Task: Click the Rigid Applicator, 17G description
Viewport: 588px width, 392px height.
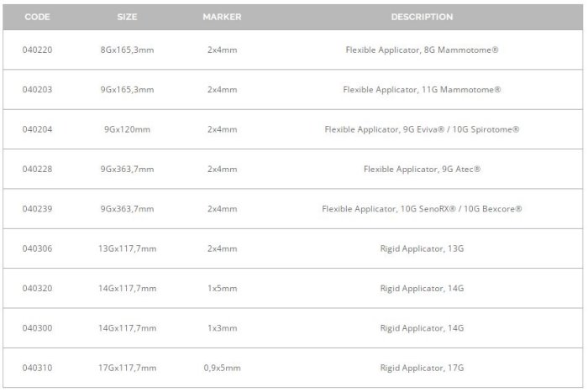Action: [x=422, y=368]
